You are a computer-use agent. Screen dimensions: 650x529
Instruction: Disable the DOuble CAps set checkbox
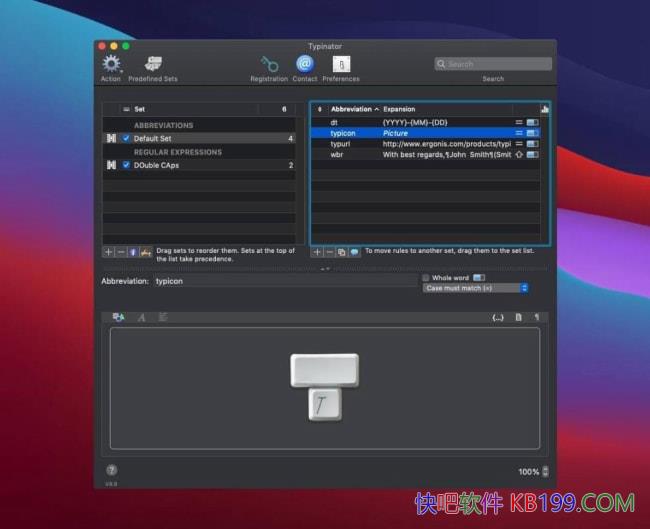point(126,165)
